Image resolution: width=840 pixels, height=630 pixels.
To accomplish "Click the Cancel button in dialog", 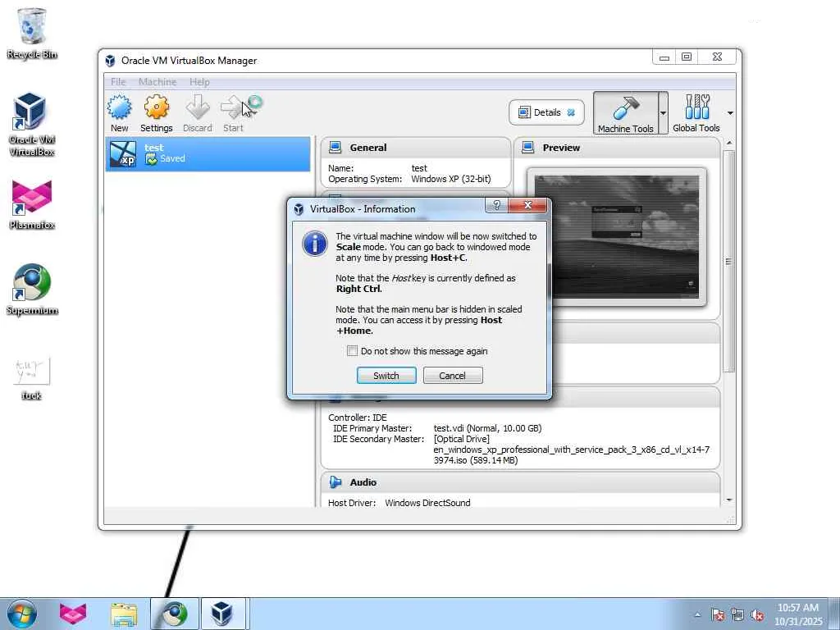I will [453, 376].
